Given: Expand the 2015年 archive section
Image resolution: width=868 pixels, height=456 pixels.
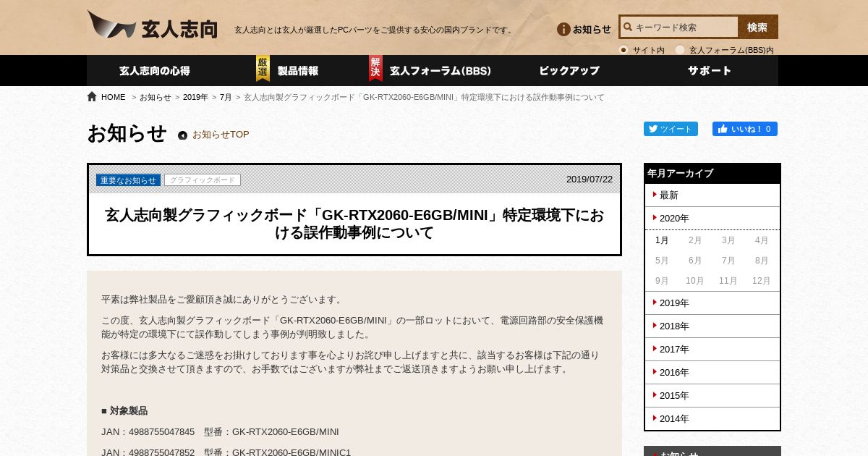Looking at the screenshot, I should click(712, 396).
